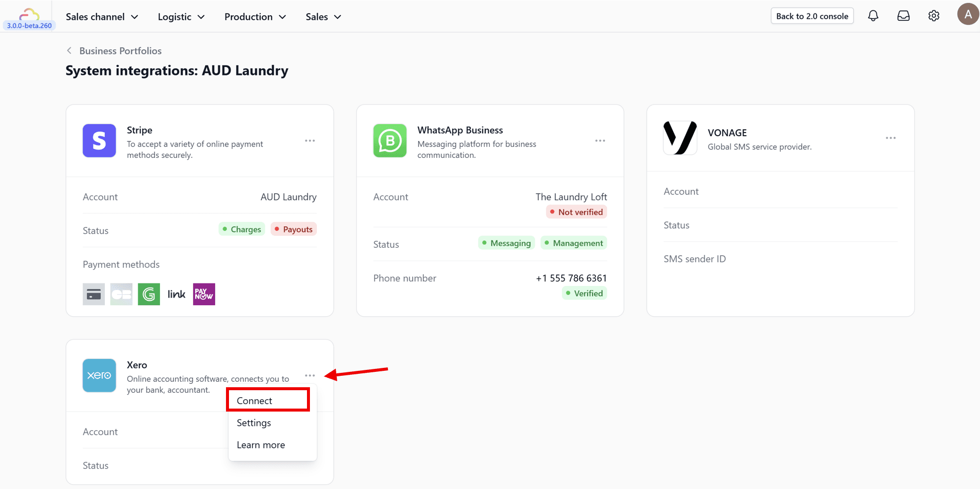
Task: Open the Production dropdown menu
Action: pos(255,17)
